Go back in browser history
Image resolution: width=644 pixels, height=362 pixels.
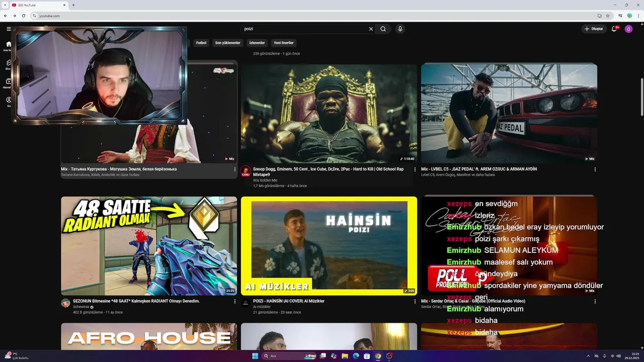[x=6, y=16]
